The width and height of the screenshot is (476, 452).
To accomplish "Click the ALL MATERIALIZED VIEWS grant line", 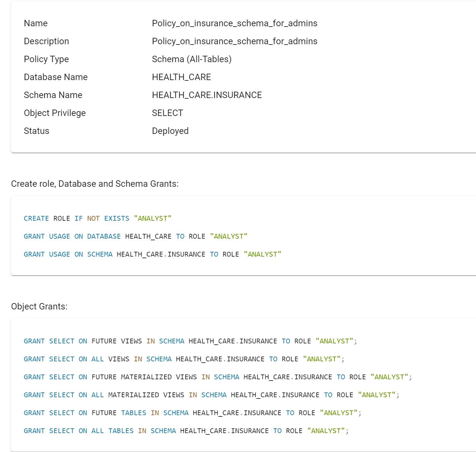I will (212, 395).
